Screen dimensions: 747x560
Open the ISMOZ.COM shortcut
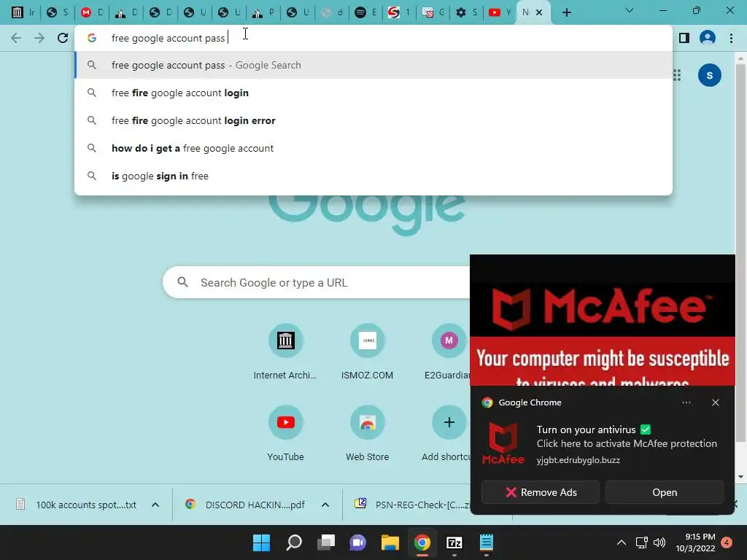tap(367, 352)
